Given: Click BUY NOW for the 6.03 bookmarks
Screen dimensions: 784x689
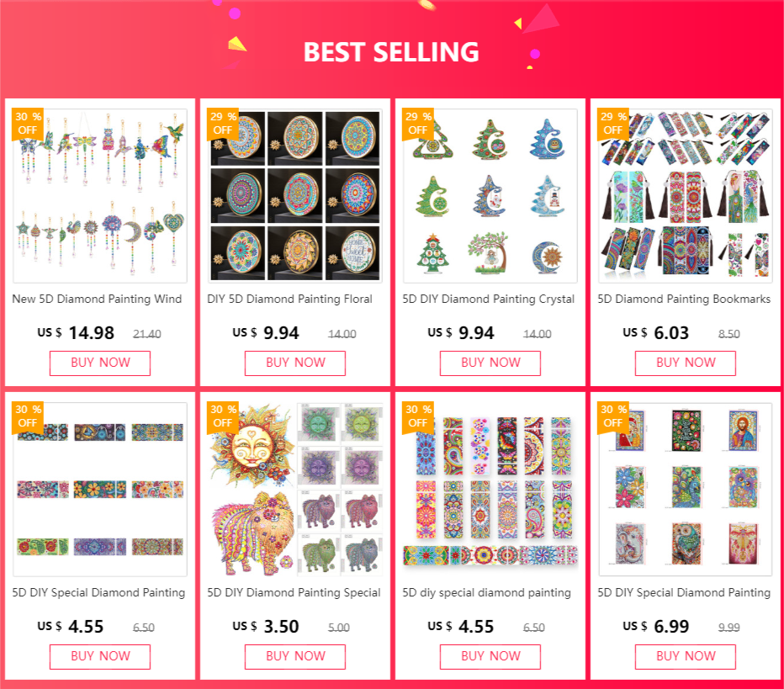Looking at the screenshot, I should [686, 363].
